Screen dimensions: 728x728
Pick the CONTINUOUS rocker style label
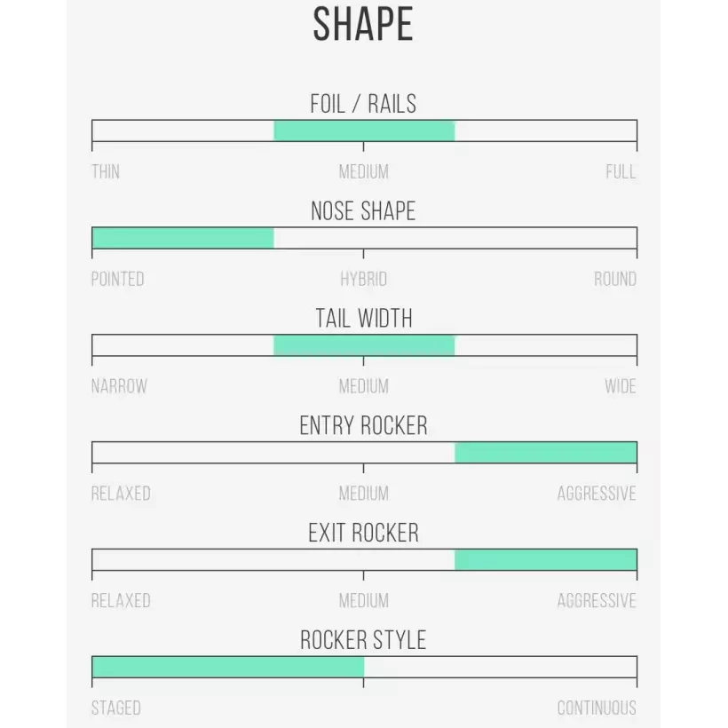coord(596,708)
